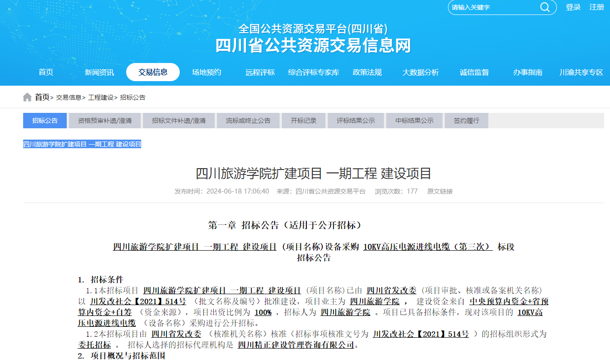Click 来源：四川省公共资源交易平台 text
Screen dimensions: 610x364
(321, 191)
